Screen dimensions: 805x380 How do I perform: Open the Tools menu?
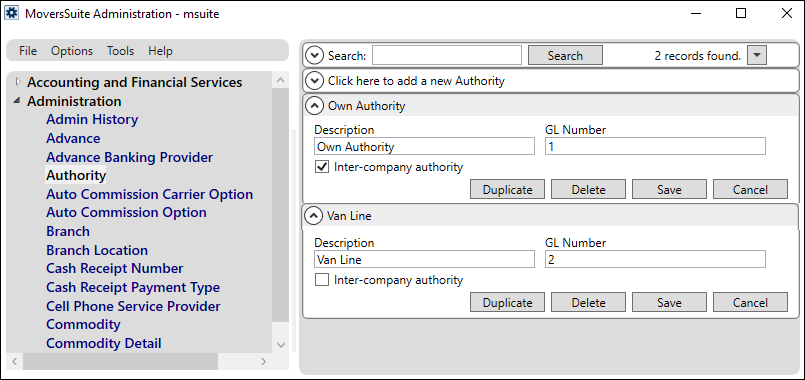click(121, 51)
